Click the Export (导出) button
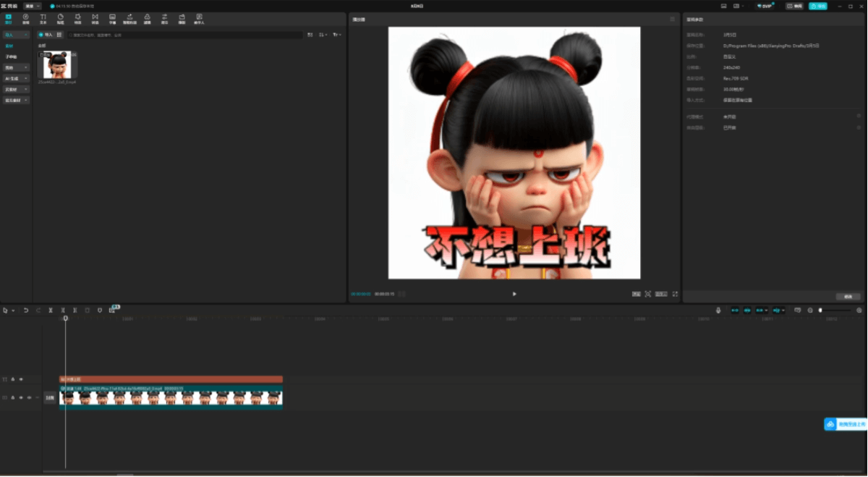868x477 pixels. click(818, 6)
